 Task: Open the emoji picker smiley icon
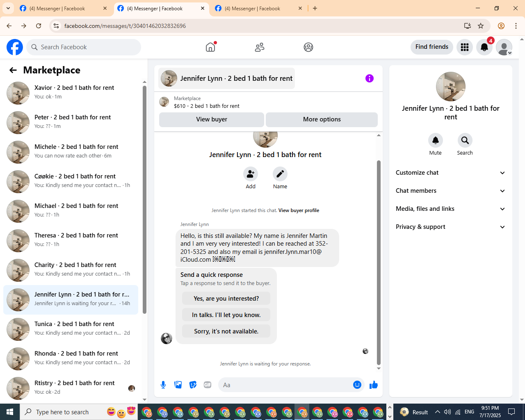(x=357, y=385)
